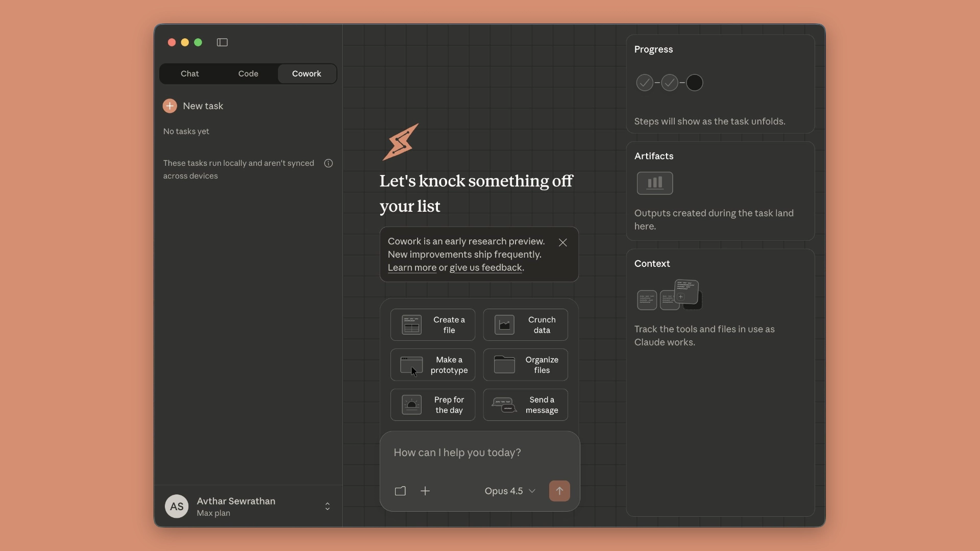Viewport: 980px width, 551px height.
Task: Click the bar chart Artifacts icon
Action: [x=654, y=183]
